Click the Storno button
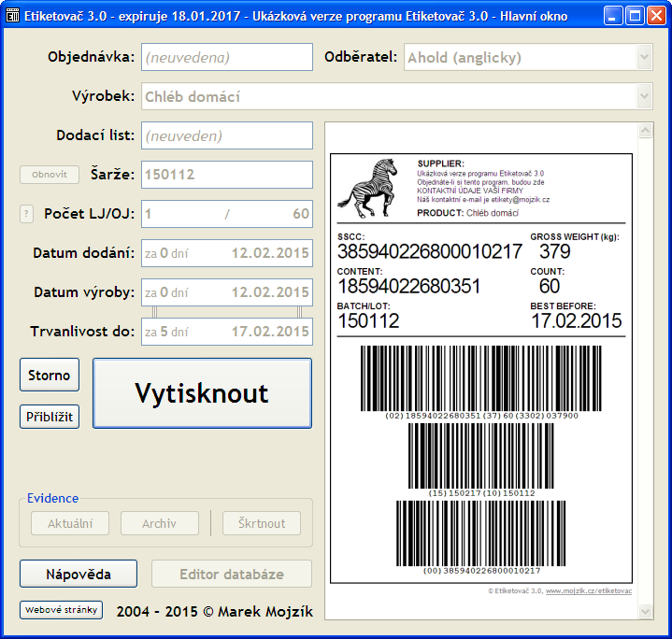The height and width of the screenshot is (639, 672). (50, 376)
